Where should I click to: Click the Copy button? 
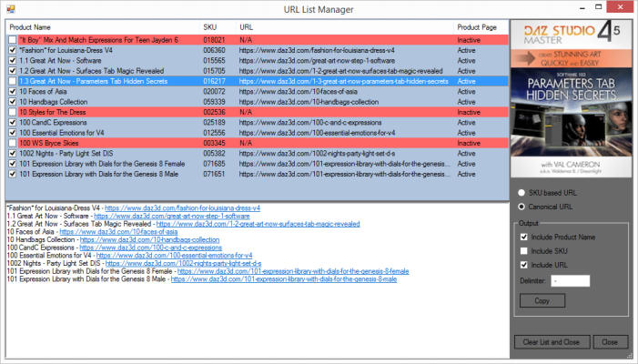[542, 300]
